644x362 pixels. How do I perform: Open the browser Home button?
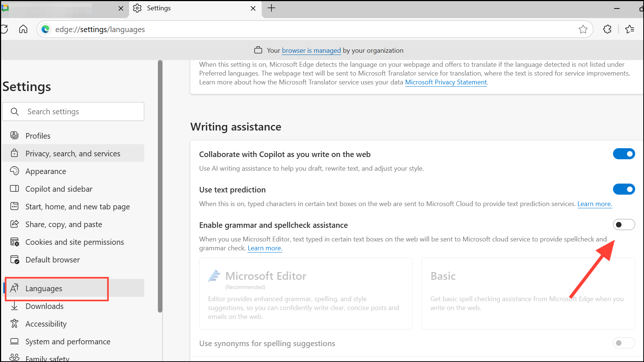[23, 29]
